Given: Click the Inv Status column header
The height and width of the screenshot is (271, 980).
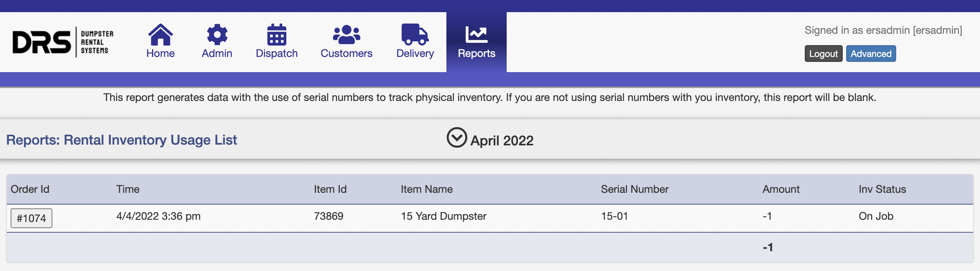Looking at the screenshot, I should pos(882,189).
